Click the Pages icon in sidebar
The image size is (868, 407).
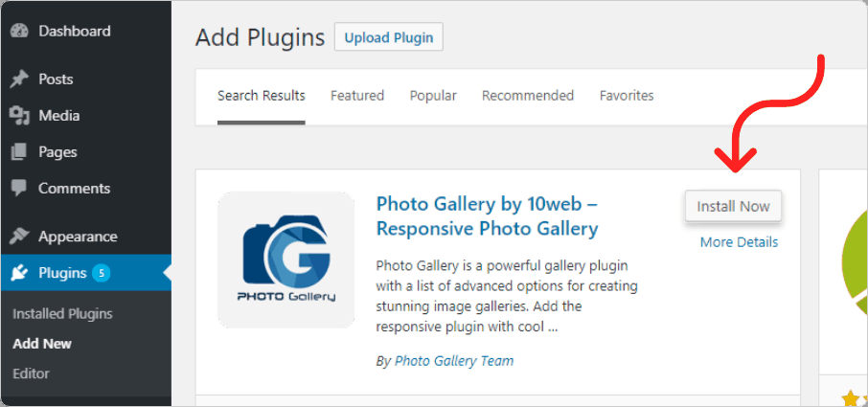[x=19, y=152]
